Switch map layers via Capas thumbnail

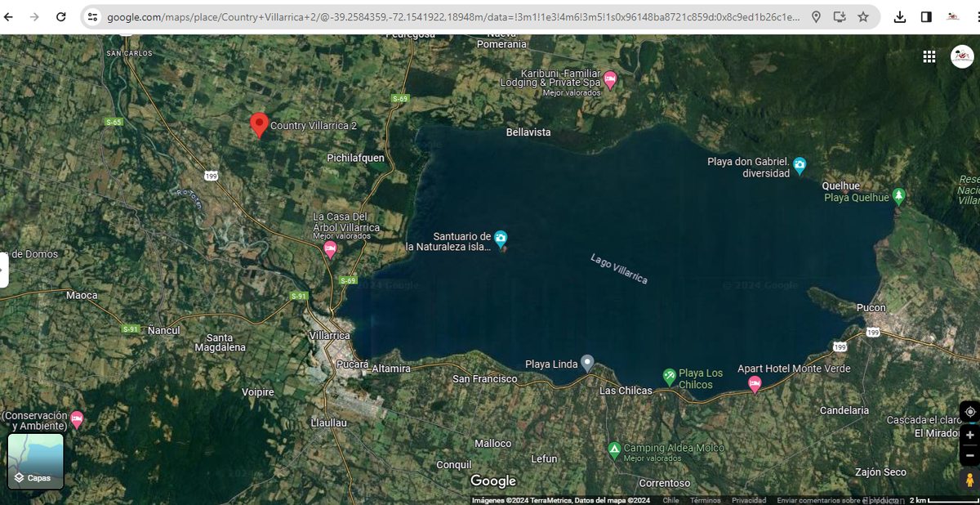(x=35, y=462)
